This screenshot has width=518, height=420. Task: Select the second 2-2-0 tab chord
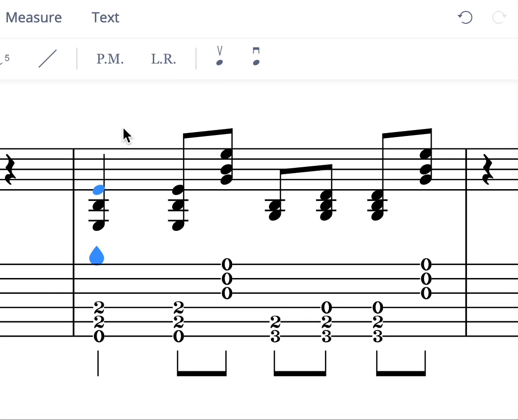pos(179,321)
